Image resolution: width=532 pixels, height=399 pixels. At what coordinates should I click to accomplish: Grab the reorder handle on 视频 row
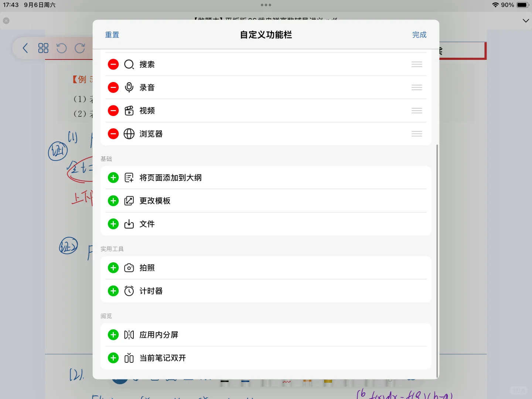417,110
